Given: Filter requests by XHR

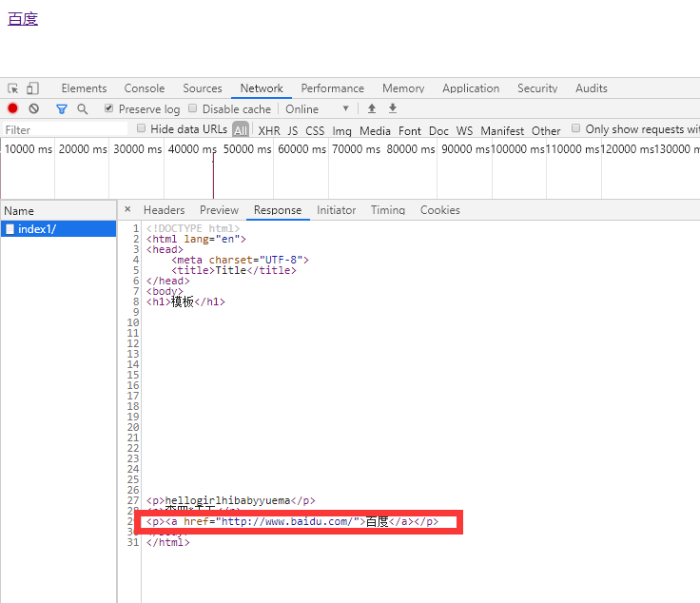Looking at the screenshot, I should point(269,130).
